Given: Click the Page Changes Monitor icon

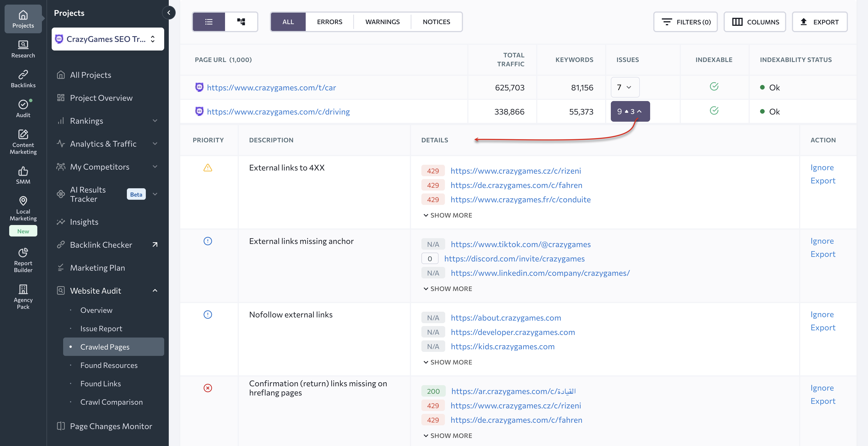Looking at the screenshot, I should (61, 426).
